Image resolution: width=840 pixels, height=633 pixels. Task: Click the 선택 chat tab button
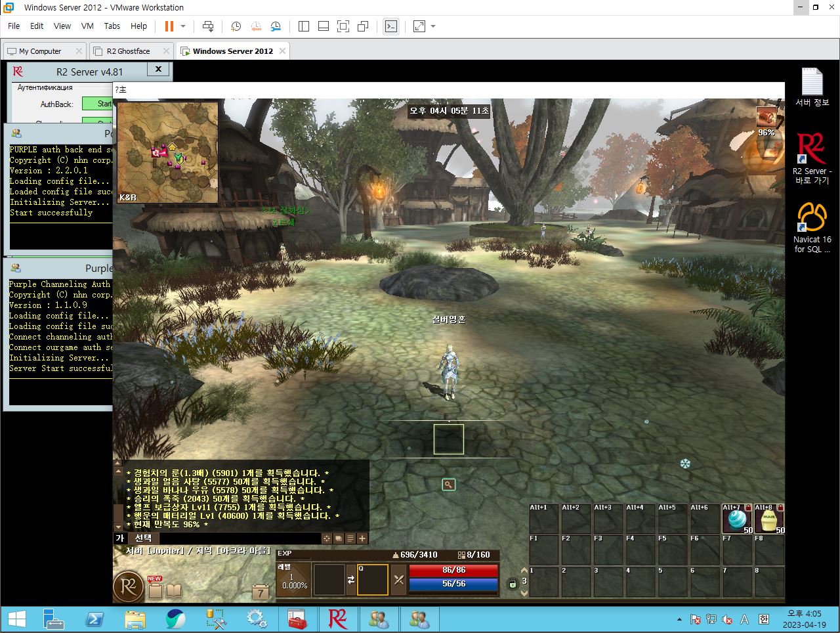[143, 538]
